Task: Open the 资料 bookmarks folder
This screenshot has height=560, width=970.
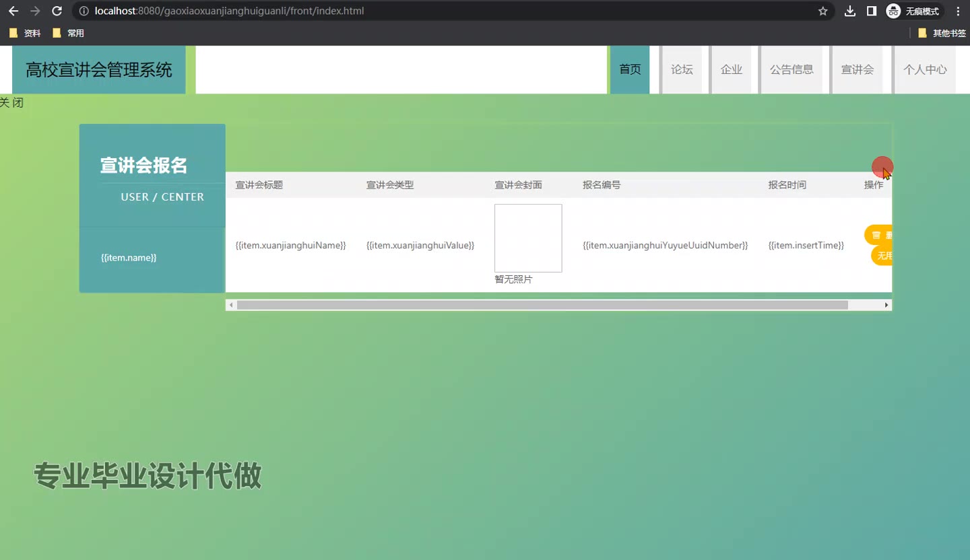Action: tap(25, 33)
